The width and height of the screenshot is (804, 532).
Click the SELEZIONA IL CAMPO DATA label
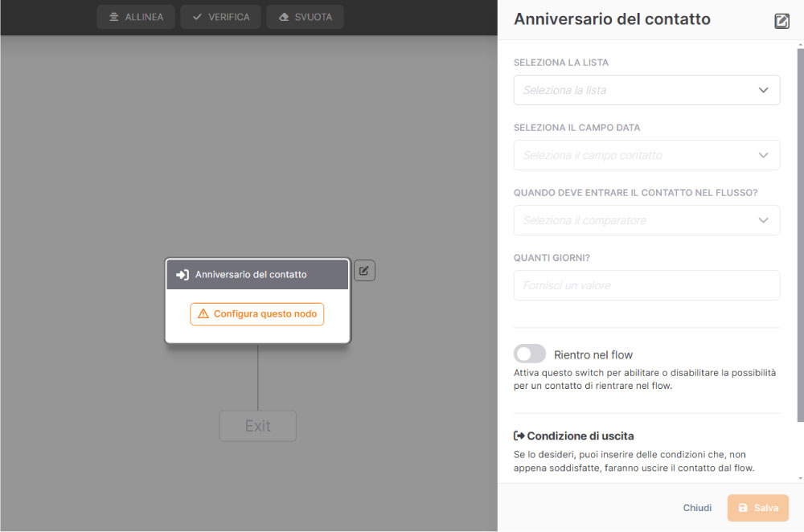pyautogui.click(x=576, y=128)
